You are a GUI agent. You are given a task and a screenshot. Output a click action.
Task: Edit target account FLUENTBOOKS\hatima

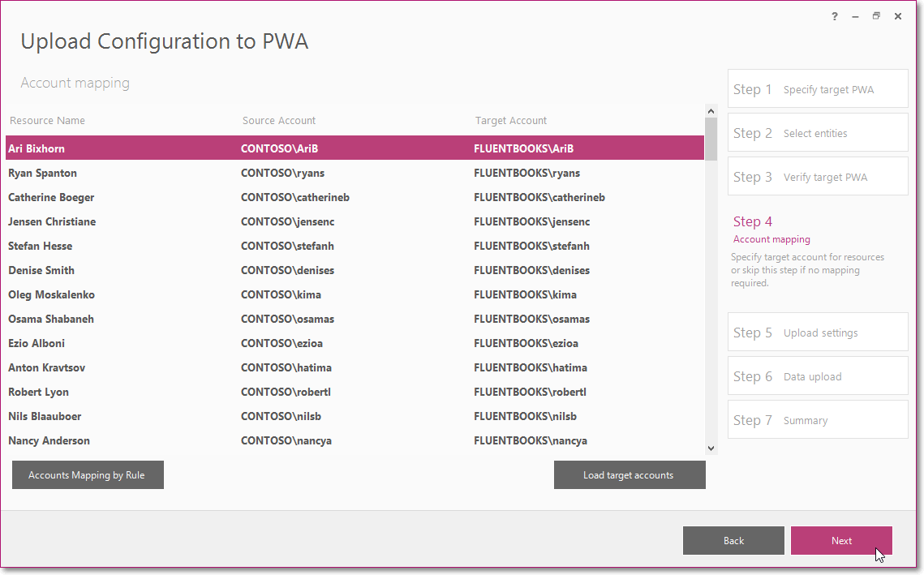coord(531,367)
